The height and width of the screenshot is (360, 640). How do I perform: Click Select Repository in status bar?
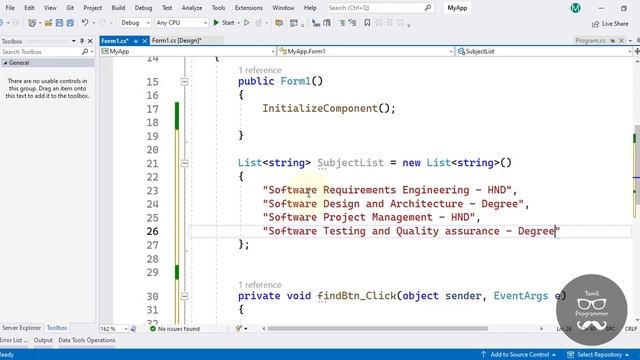click(x=598, y=354)
